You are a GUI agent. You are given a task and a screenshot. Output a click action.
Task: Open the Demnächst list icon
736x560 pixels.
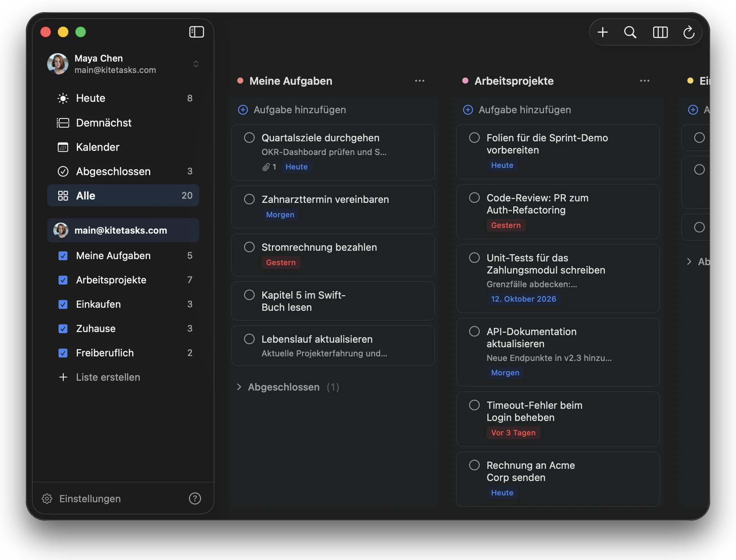click(x=63, y=123)
